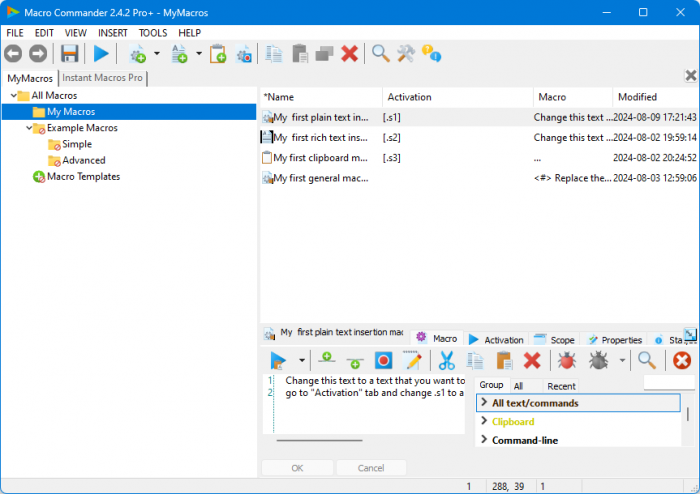
Task: Click the Save icon in the main toolbar
Action: pos(69,53)
